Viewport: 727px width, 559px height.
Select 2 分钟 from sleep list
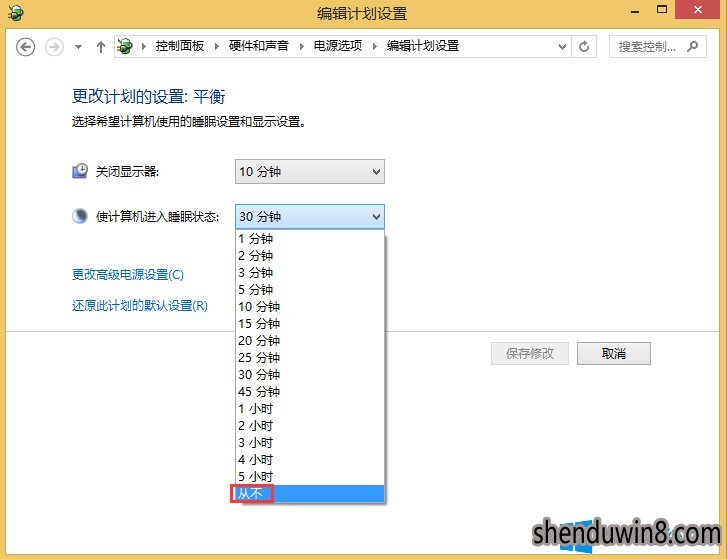coord(310,255)
